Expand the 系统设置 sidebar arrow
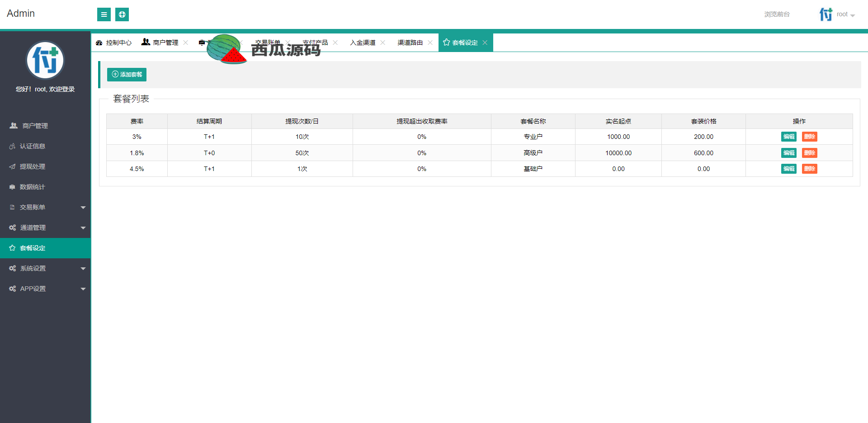 click(x=83, y=269)
